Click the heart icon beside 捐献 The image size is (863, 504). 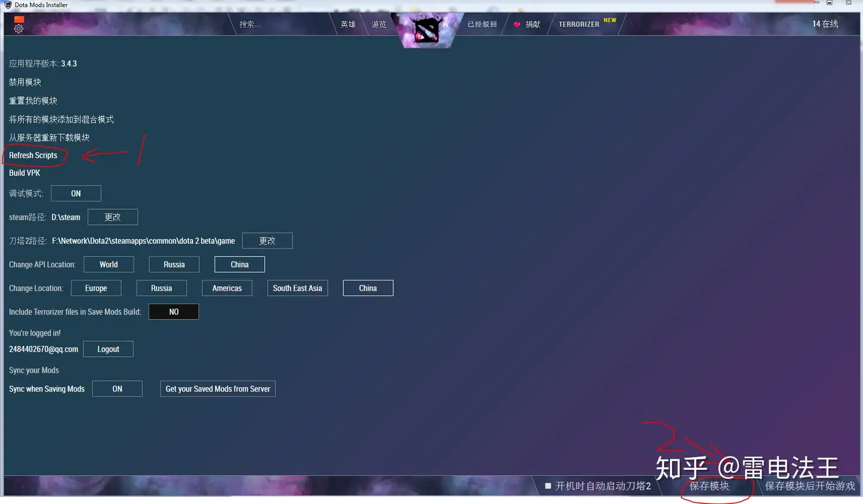tap(517, 25)
